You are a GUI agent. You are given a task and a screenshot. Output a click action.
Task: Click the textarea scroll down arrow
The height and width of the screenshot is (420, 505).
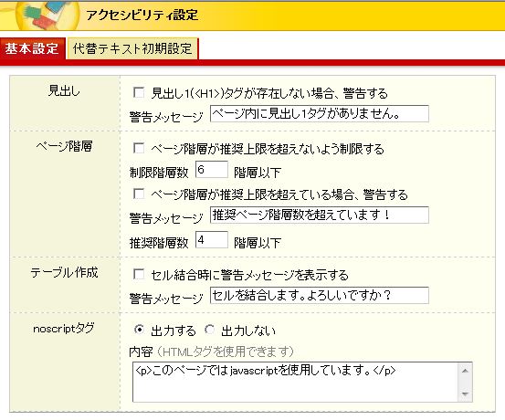465,394
